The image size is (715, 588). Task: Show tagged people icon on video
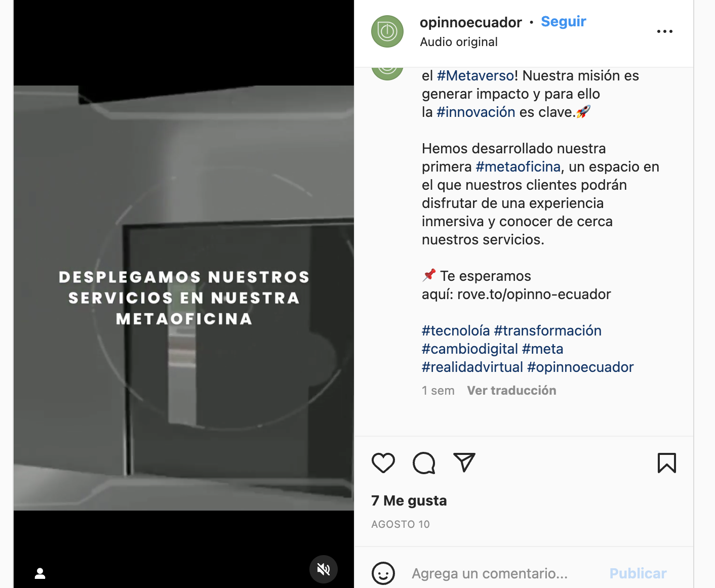(x=40, y=573)
